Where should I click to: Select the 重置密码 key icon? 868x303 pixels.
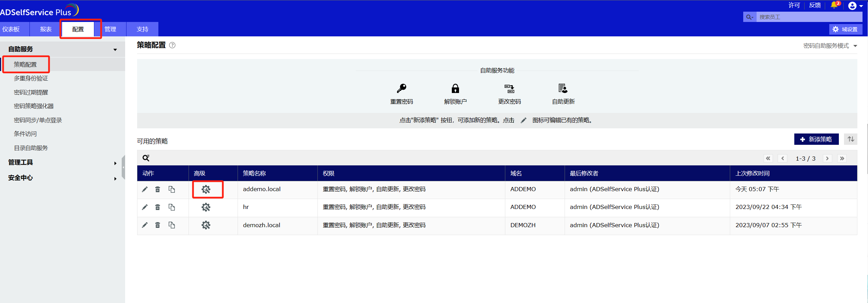401,89
